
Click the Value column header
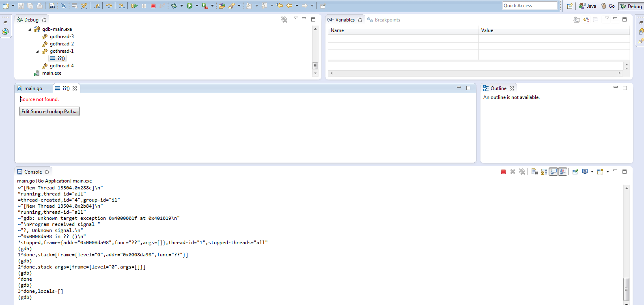(x=554, y=30)
